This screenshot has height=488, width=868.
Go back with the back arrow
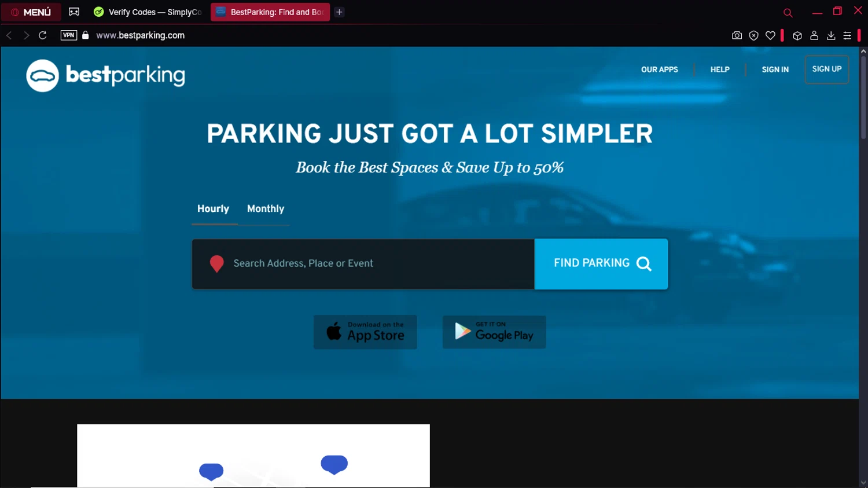(9, 35)
